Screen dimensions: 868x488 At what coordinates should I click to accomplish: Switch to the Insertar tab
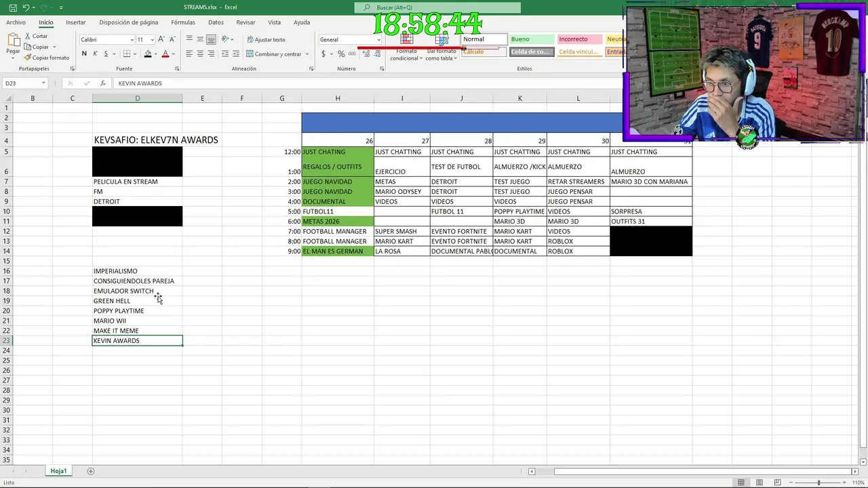[75, 22]
